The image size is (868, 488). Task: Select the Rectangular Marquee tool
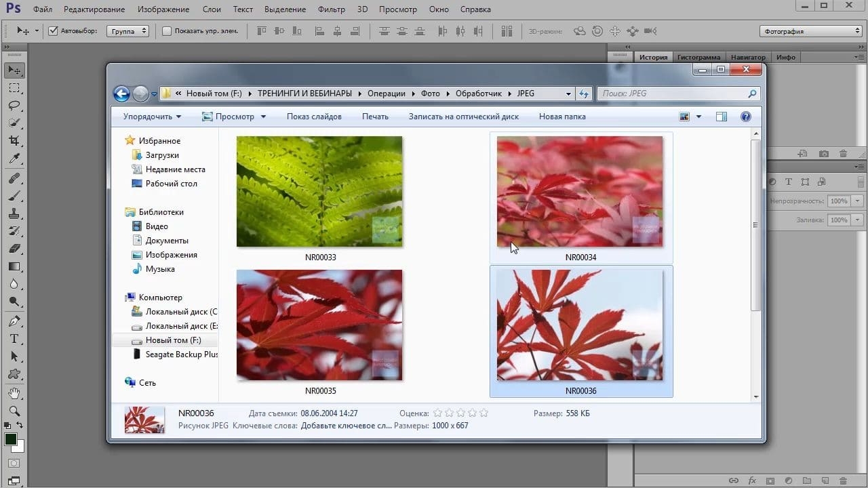[x=14, y=88]
